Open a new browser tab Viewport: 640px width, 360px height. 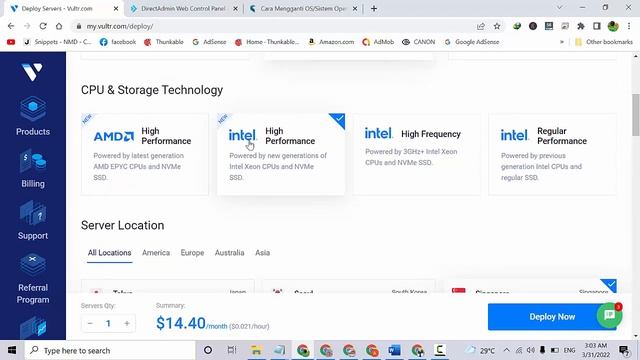click(x=374, y=9)
